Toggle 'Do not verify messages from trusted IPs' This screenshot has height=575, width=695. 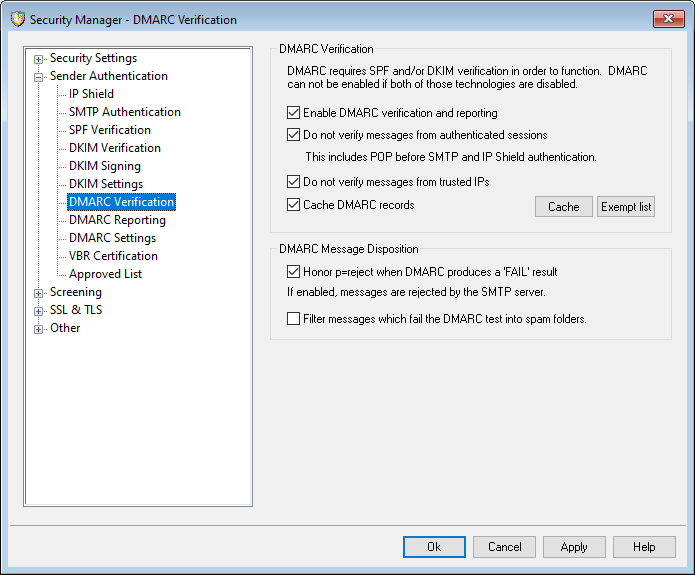pos(293,182)
